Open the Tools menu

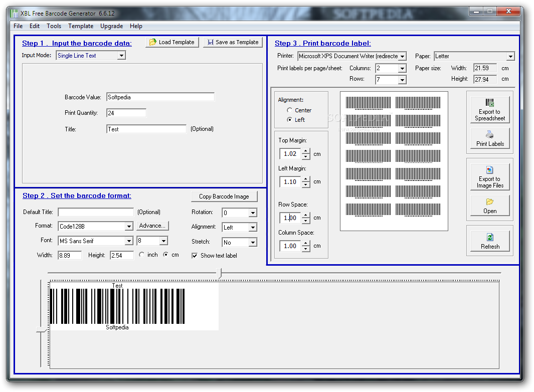[54, 26]
